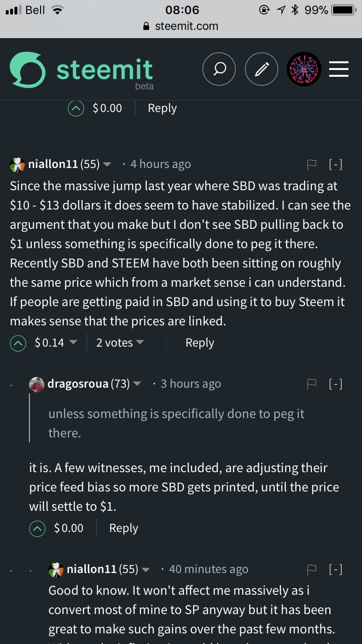
Task: Upvote niallon11's 4 hours ago comment
Action: coord(18,343)
